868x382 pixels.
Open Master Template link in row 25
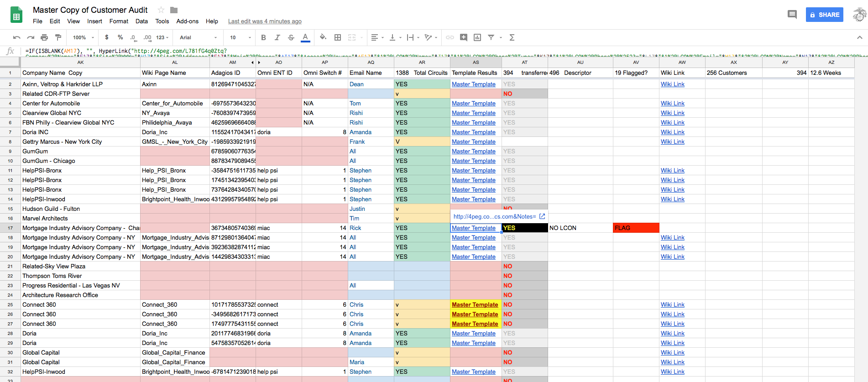[x=475, y=304]
